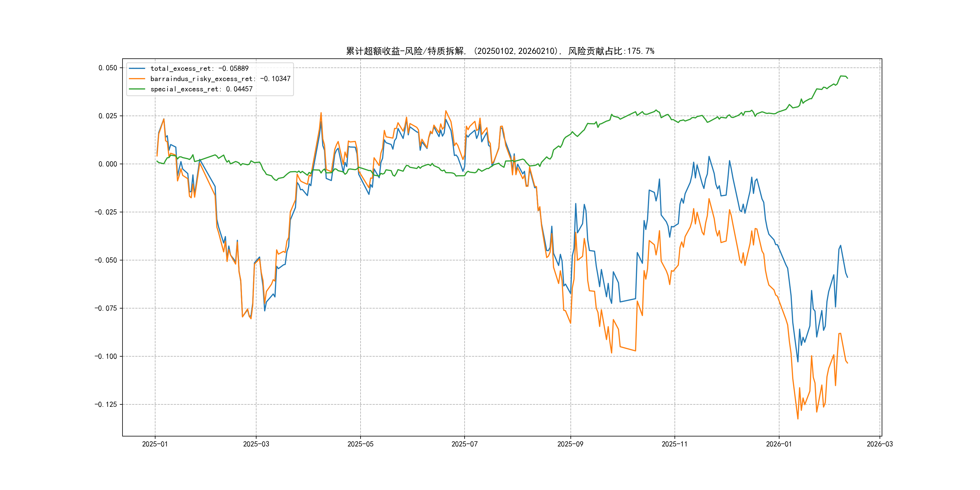Select the total_excess_ret legend label text
This screenshot has height=490, width=980.
pos(199,68)
